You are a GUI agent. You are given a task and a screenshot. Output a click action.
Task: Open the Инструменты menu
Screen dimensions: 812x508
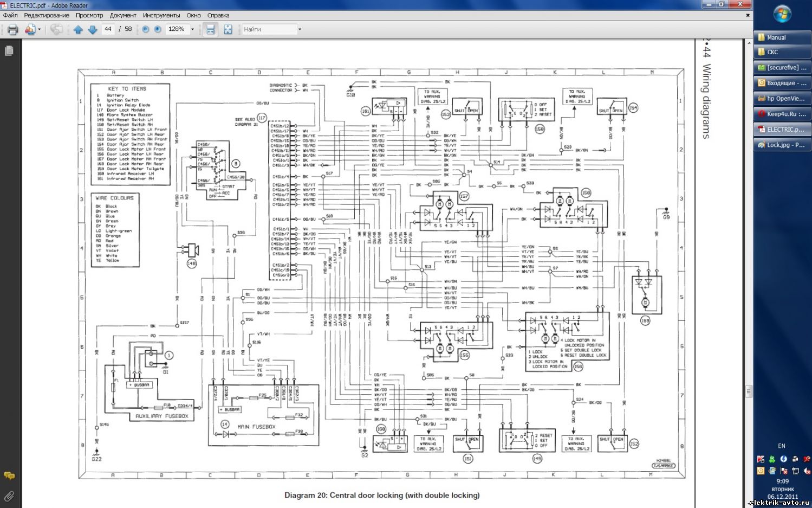[x=161, y=15]
